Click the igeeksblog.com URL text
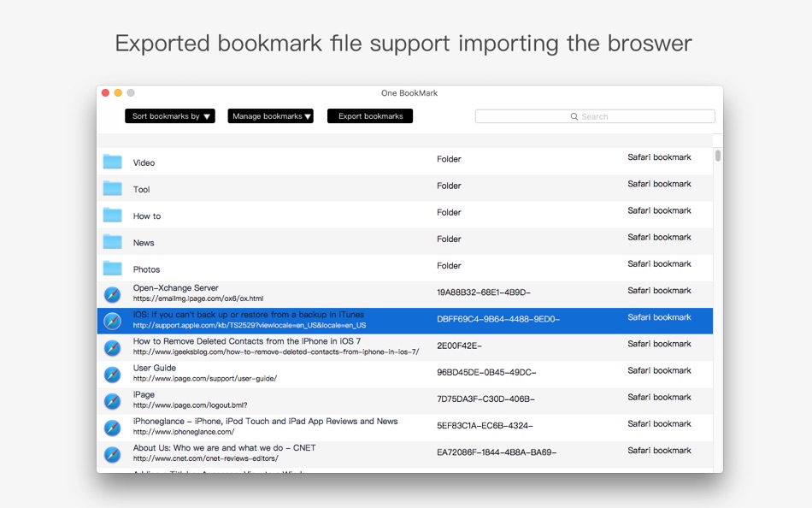 276,352
